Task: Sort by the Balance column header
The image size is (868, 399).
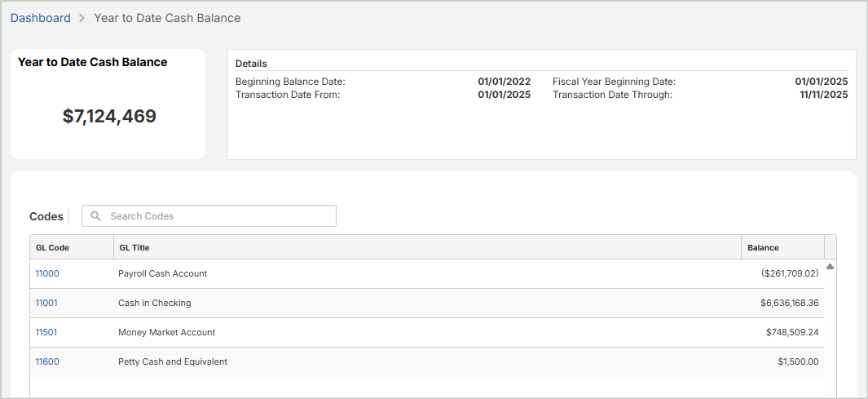Action: tap(763, 247)
